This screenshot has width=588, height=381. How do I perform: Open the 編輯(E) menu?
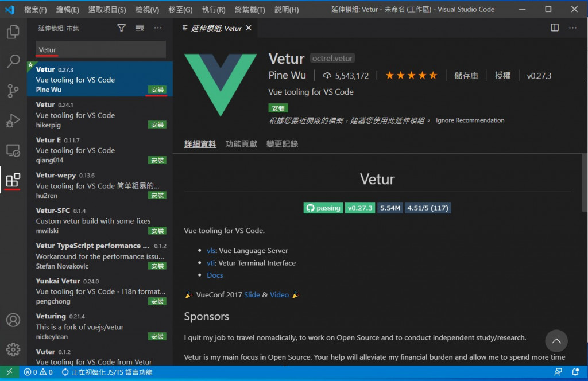click(68, 10)
